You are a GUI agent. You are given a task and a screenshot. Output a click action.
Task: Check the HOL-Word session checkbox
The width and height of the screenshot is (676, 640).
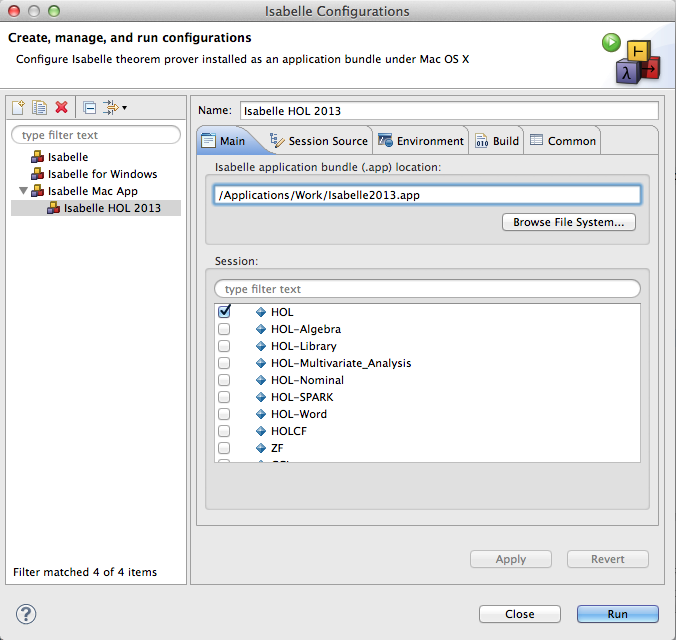(224, 414)
